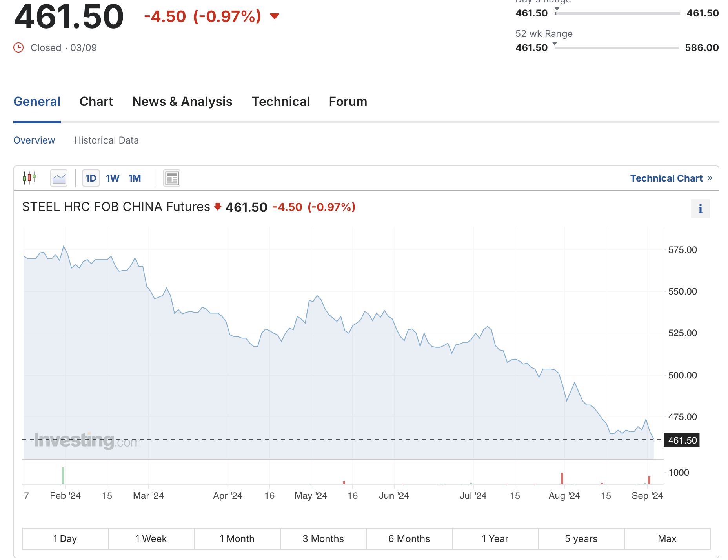Image resolution: width=728 pixels, height=560 pixels.
Task: Set chart range to 3 Months
Action: click(323, 538)
